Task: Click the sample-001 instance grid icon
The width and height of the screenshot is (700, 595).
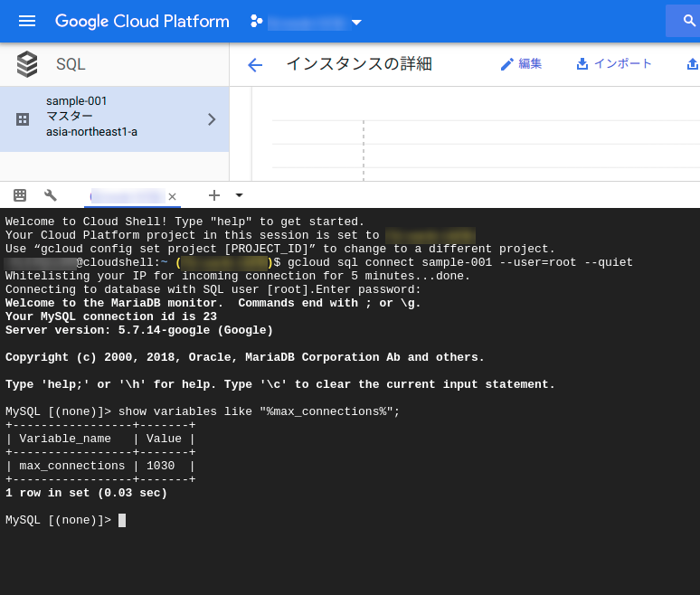Action: tap(23, 119)
